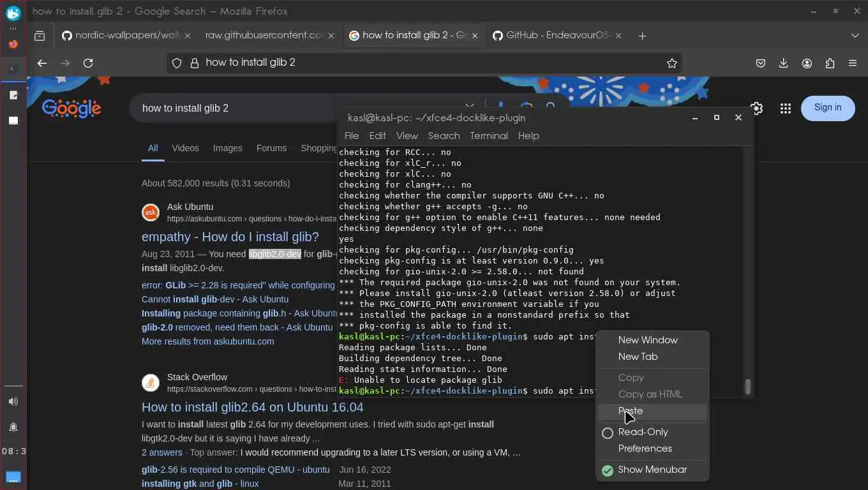Click the Ask Ubuntu result favicon
The width and height of the screenshot is (868, 490).
(151, 212)
